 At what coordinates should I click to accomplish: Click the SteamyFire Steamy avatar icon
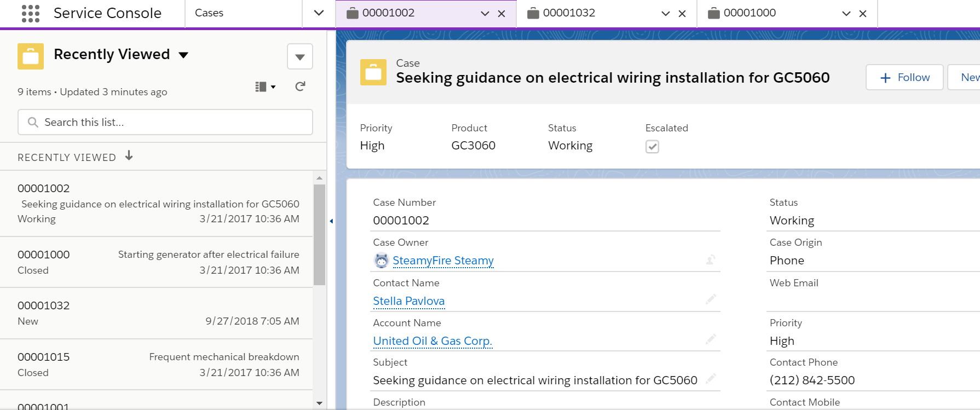[381, 261]
